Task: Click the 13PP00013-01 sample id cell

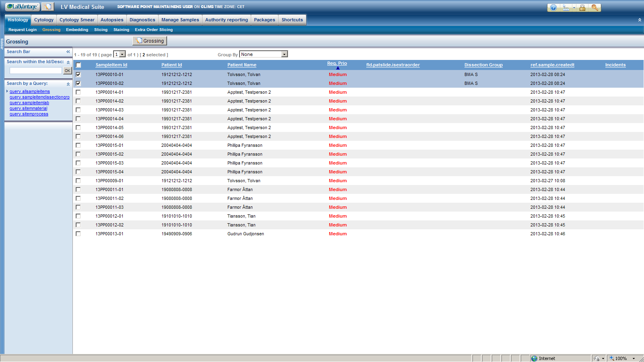Action: (x=109, y=234)
